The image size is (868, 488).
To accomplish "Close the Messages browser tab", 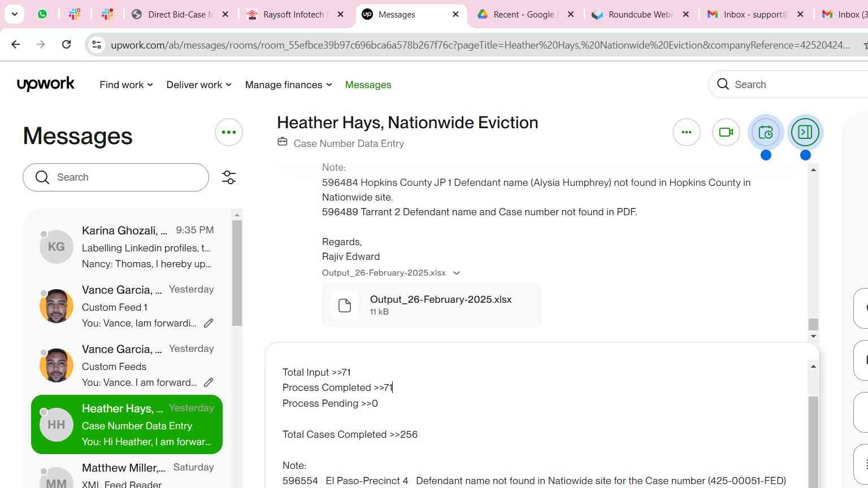I will pyautogui.click(x=455, y=14).
